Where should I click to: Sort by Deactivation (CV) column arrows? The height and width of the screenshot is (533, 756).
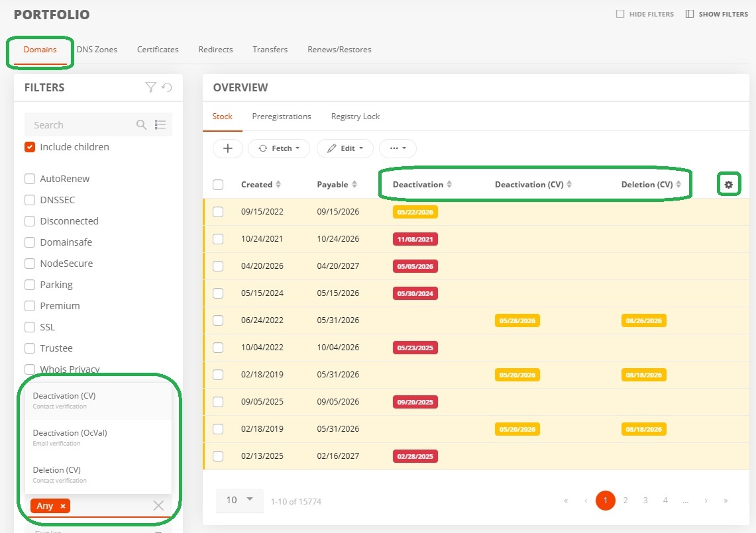(569, 185)
